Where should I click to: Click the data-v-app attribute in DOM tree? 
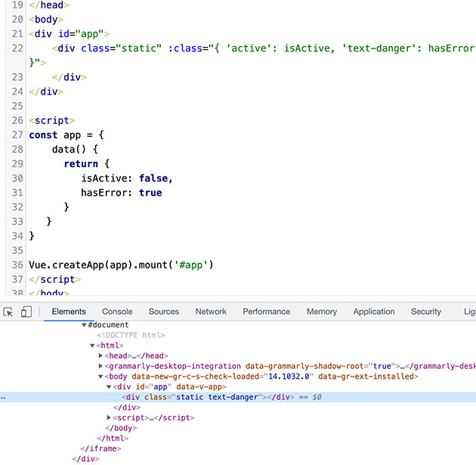click(199, 387)
